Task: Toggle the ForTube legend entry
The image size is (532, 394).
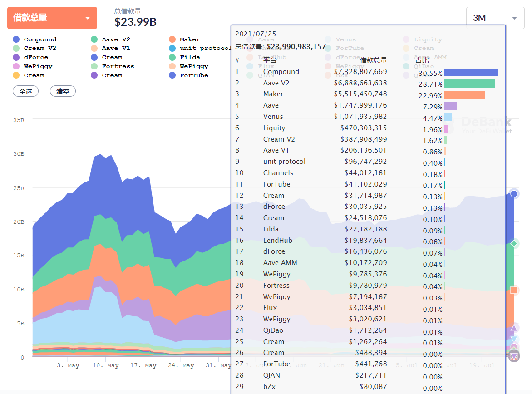Action: pyautogui.click(x=189, y=75)
